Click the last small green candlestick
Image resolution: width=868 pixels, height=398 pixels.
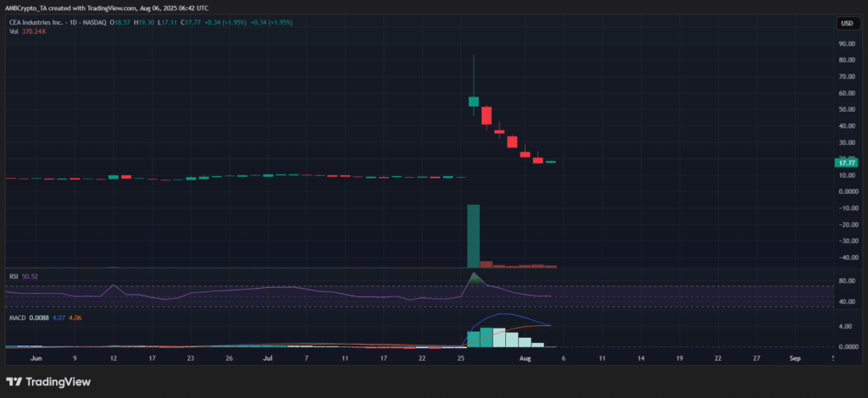click(x=551, y=162)
